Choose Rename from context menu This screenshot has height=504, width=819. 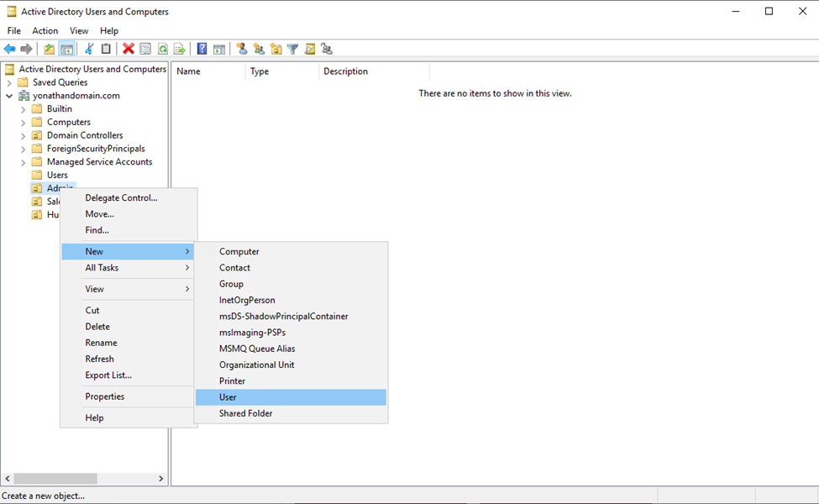point(128,343)
